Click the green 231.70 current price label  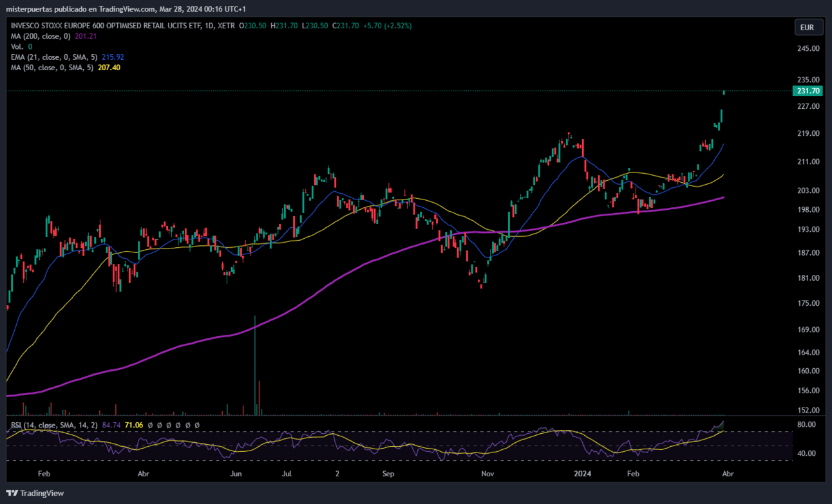[808, 91]
